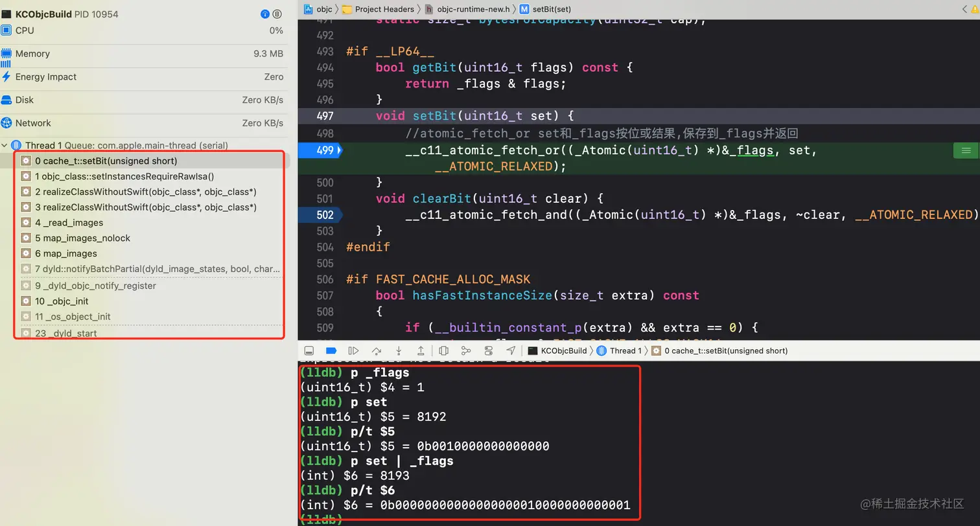Step into the function call
980x526 pixels.
point(399,350)
